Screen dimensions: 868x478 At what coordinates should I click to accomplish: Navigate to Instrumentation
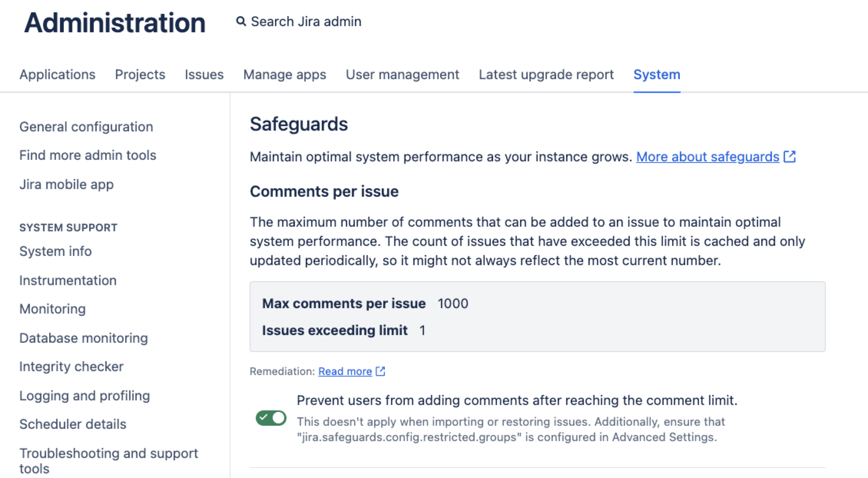(68, 280)
